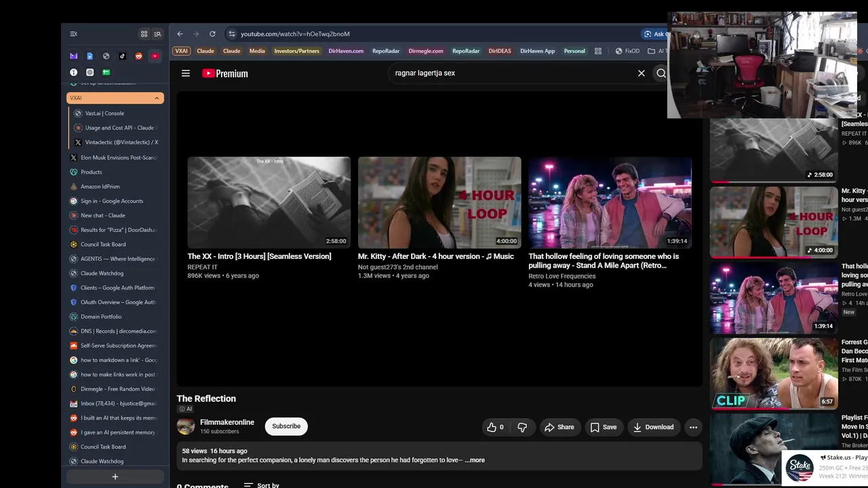This screenshot has height=488, width=868.
Task: Open the YouTube guide hamburger menu
Action: [x=185, y=73]
